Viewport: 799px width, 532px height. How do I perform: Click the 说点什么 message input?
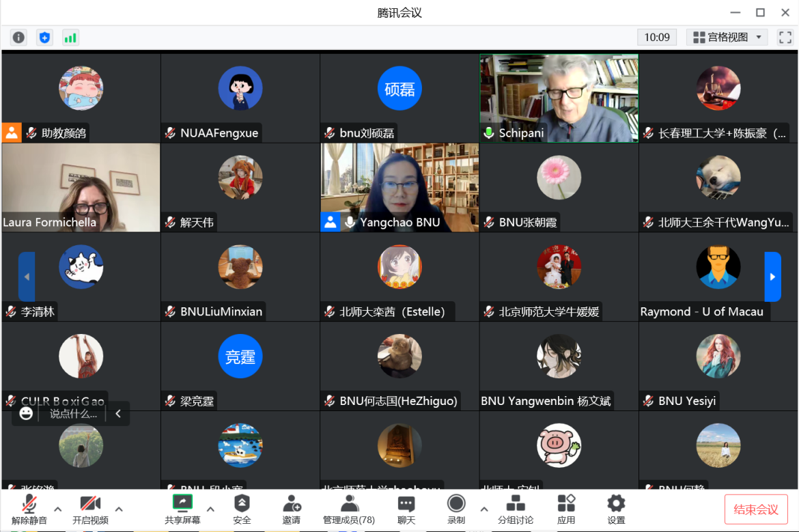click(73, 414)
